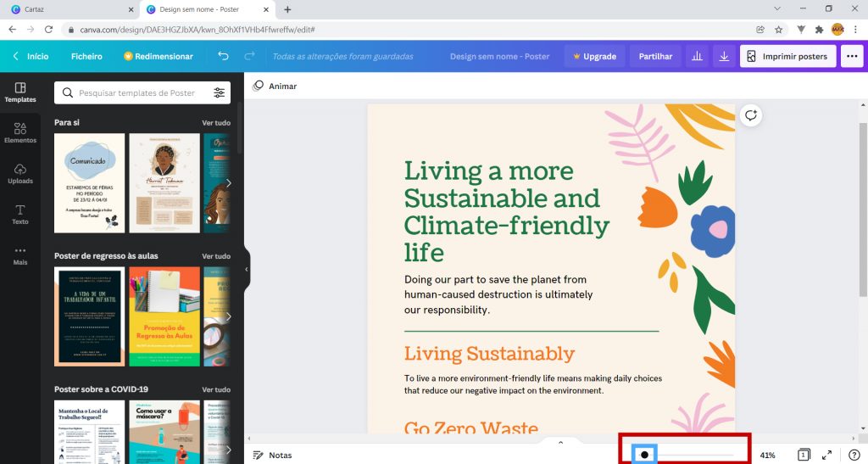Open the Notas panel

272,455
